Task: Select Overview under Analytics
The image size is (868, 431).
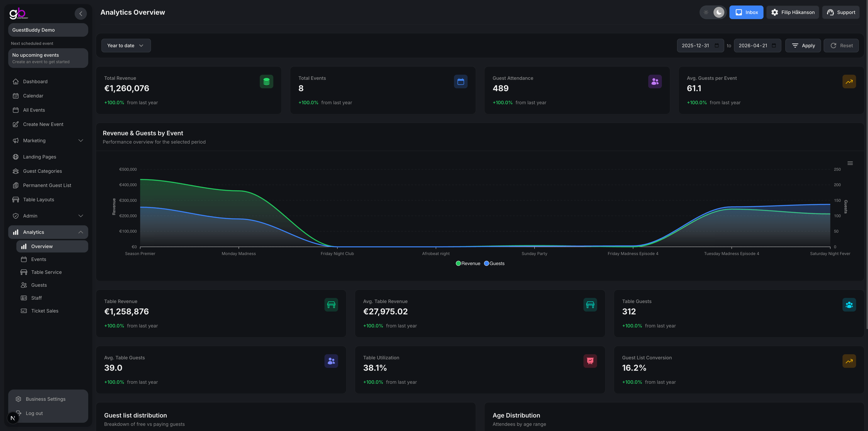Action: (42, 246)
